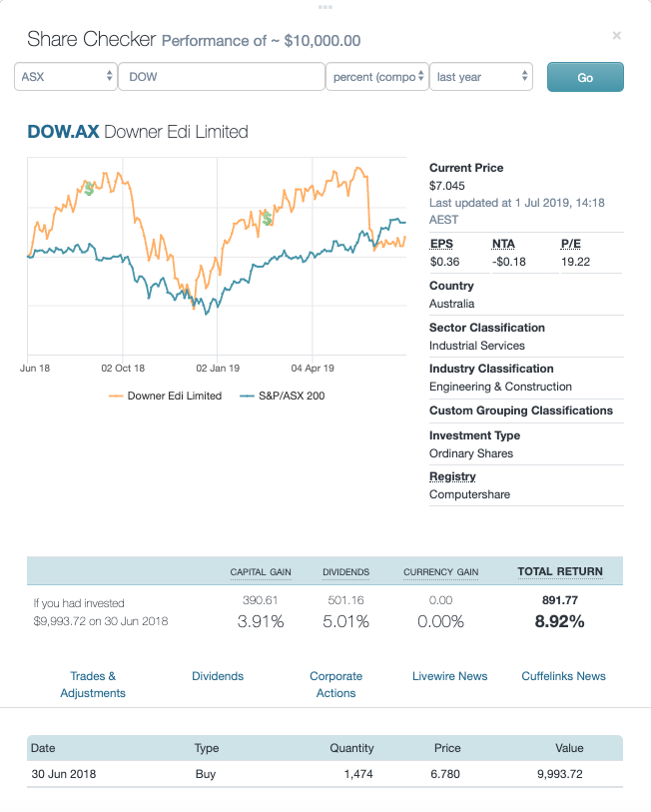
Task: Click the Downer Edi Limited legend swatch
Action: tap(119, 396)
